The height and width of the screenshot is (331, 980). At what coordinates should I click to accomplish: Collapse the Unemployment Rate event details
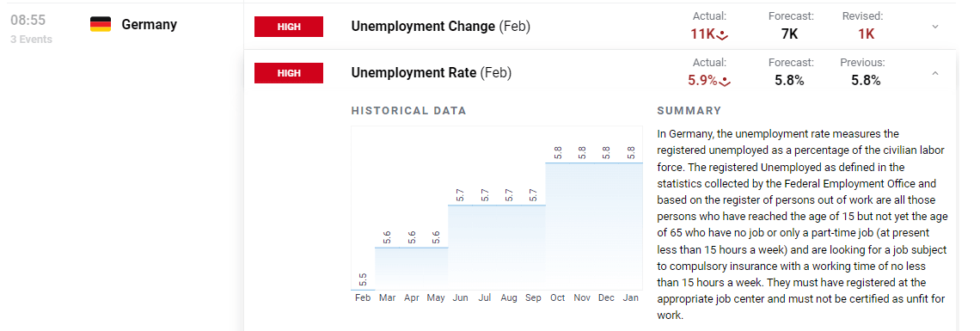click(935, 73)
